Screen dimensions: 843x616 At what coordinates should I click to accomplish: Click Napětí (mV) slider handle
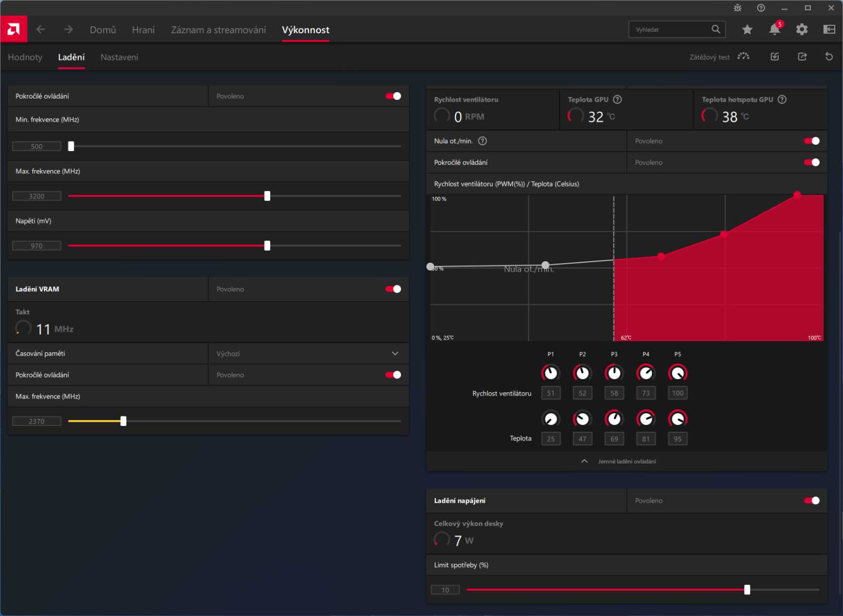(267, 245)
